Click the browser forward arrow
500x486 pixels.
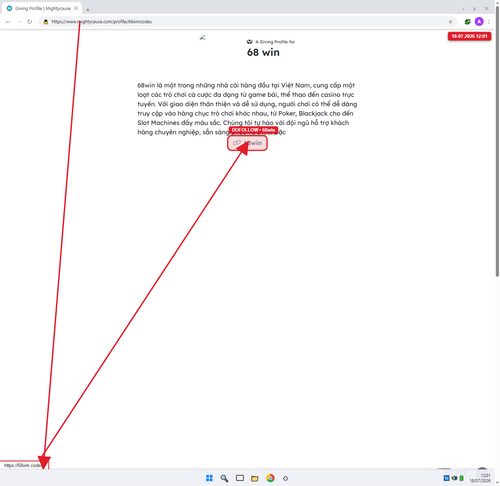[x=19, y=22]
